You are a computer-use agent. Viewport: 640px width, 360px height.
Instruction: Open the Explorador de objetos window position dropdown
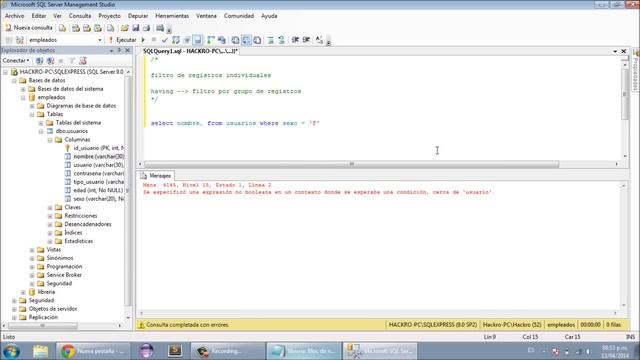(111, 51)
